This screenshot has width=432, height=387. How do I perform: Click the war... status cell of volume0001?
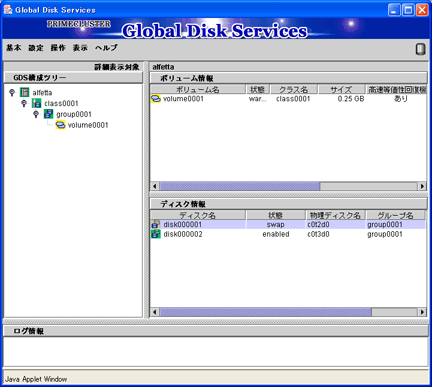258,99
